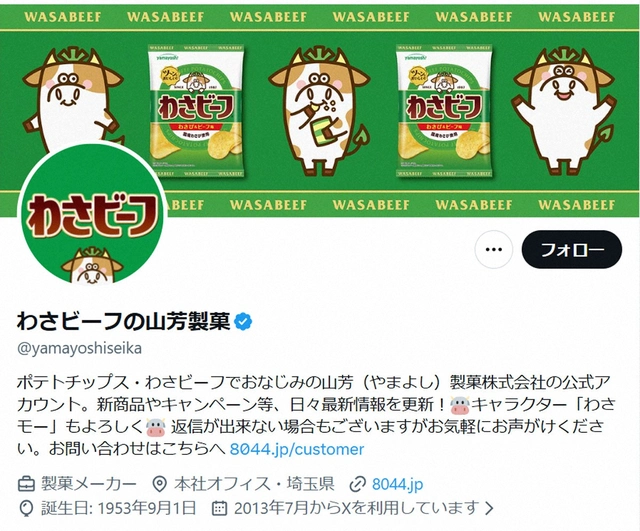
Task: Open the three-dot more options menu
Action: [x=493, y=249]
